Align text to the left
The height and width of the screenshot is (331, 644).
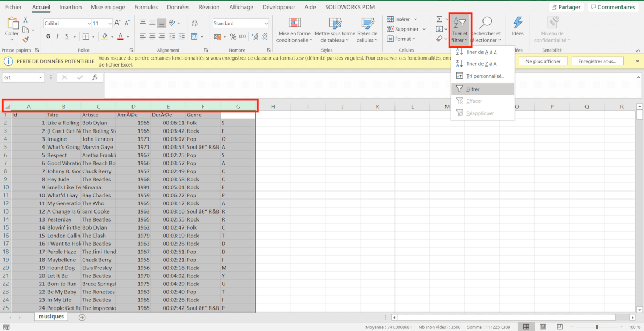click(143, 36)
